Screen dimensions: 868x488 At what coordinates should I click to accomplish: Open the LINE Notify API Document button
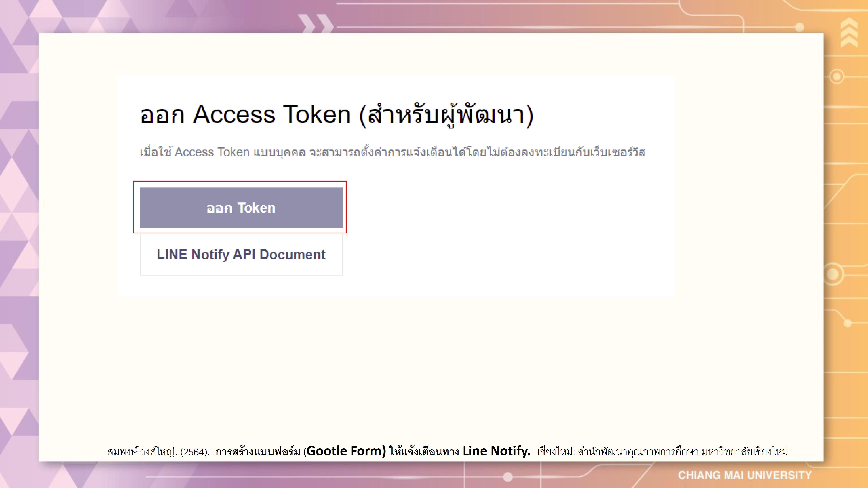point(241,255)
